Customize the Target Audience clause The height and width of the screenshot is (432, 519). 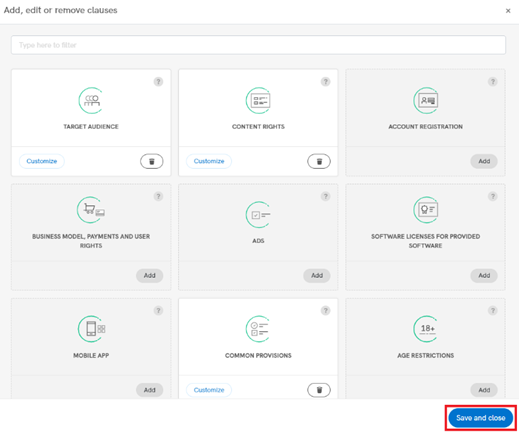42,161
